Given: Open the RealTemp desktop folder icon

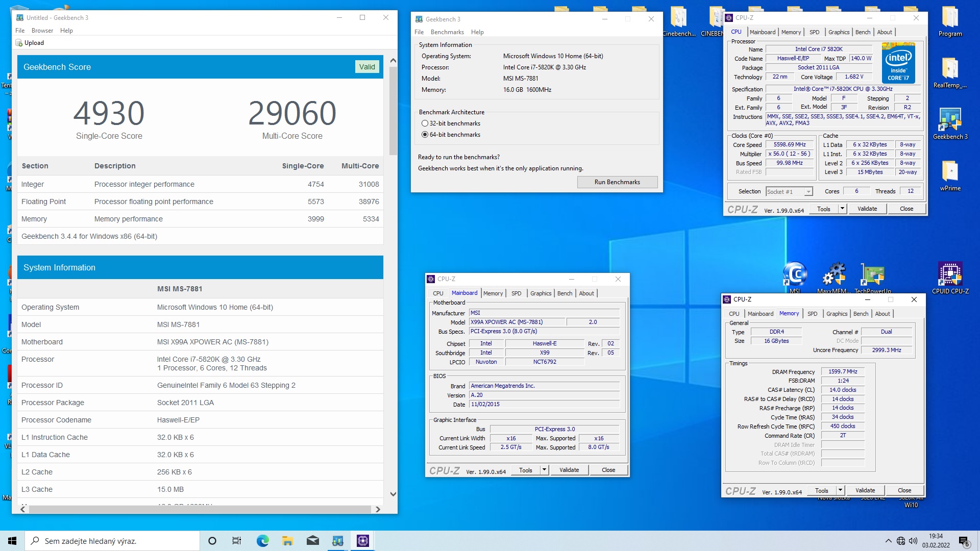Looking at the screenshot, I should tap(950, 73).
